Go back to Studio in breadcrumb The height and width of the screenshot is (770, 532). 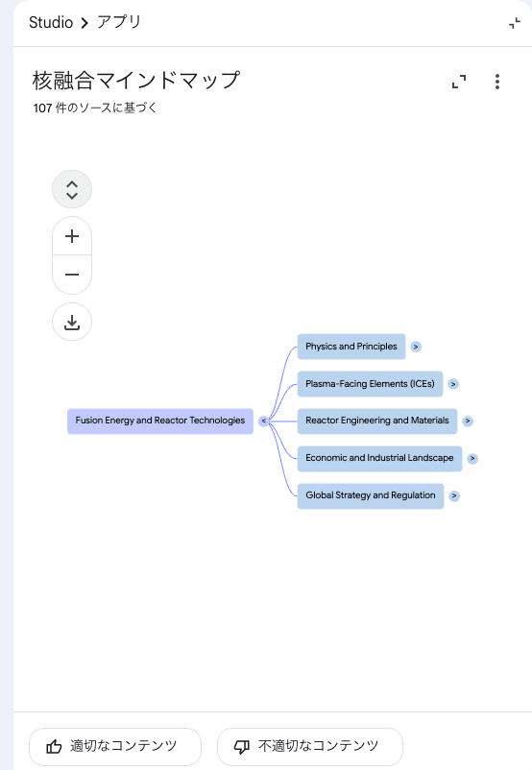click(x=51, y=23)
